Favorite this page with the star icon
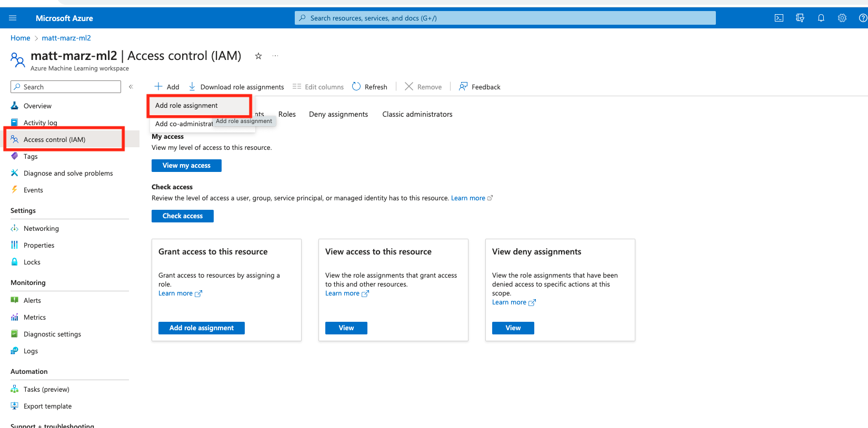 click(x=258, y=56)
